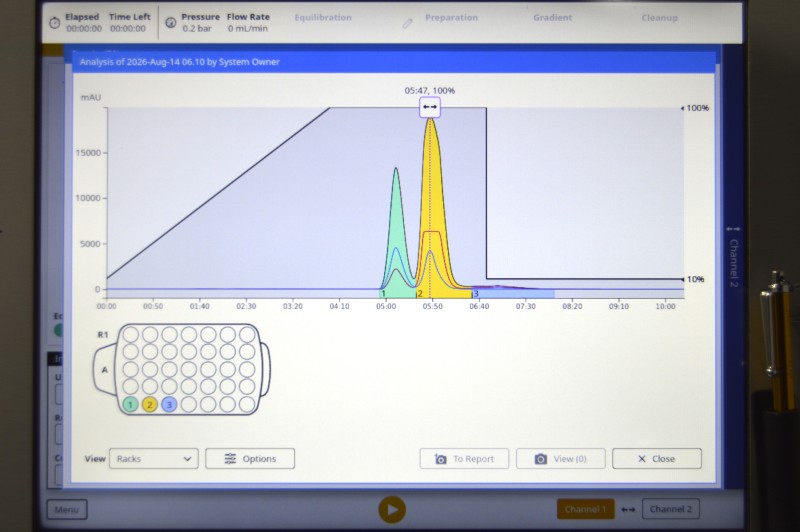Image resolution: width=800 pixels, height=532 pixels.
Task: Click the 100% gradient marker on right axis
Action: (x=696, y=108)
